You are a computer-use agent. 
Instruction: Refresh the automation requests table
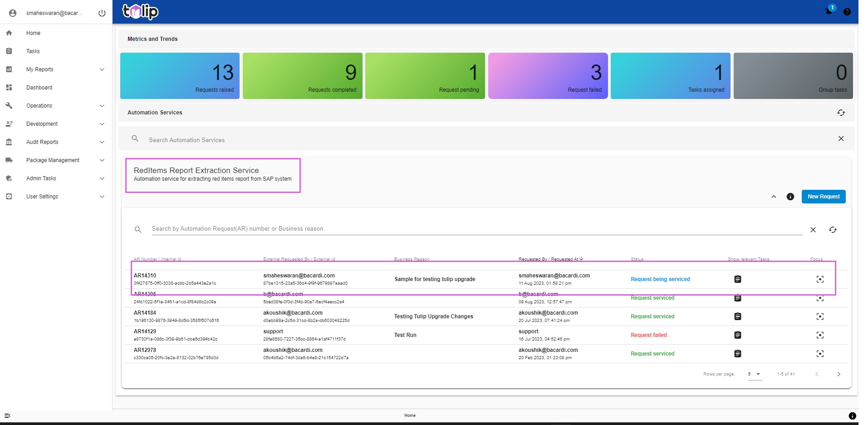tap(833, 230)
